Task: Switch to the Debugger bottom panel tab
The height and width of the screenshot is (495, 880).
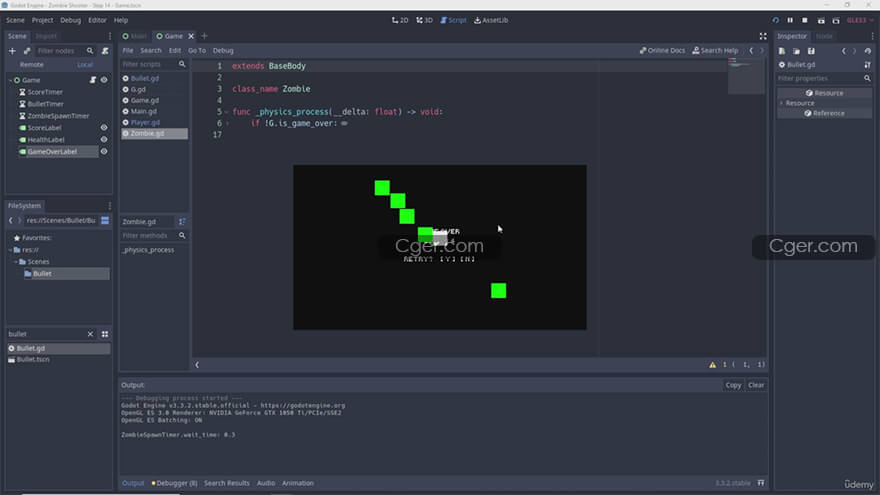Action: point(174,483)
